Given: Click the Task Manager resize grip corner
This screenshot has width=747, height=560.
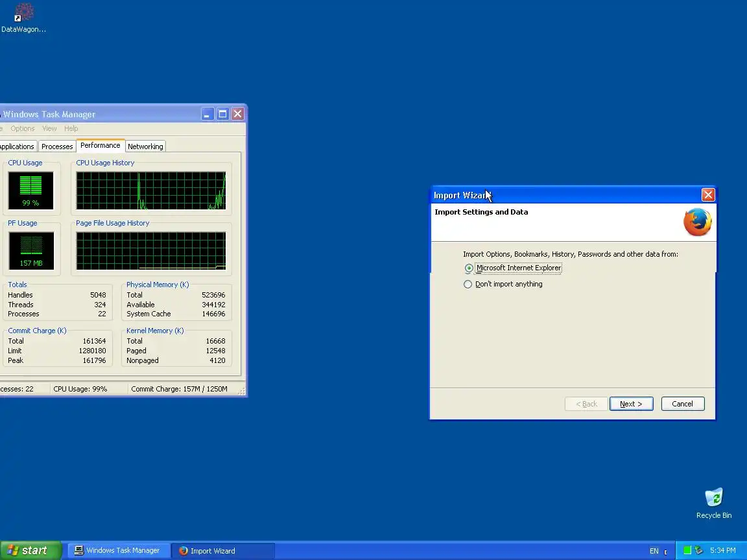Looking at the screenshot, I should click(x=241, y=391).
